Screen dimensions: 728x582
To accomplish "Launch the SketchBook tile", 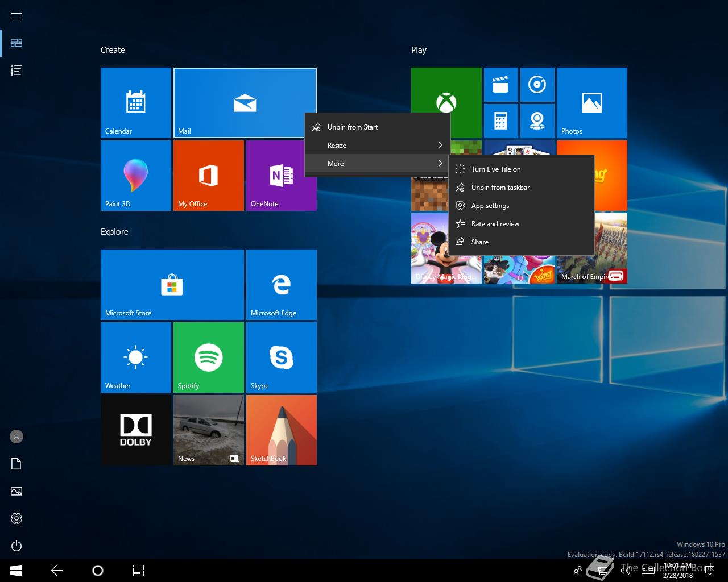I will pyautogui.click(x=282, y=430).
